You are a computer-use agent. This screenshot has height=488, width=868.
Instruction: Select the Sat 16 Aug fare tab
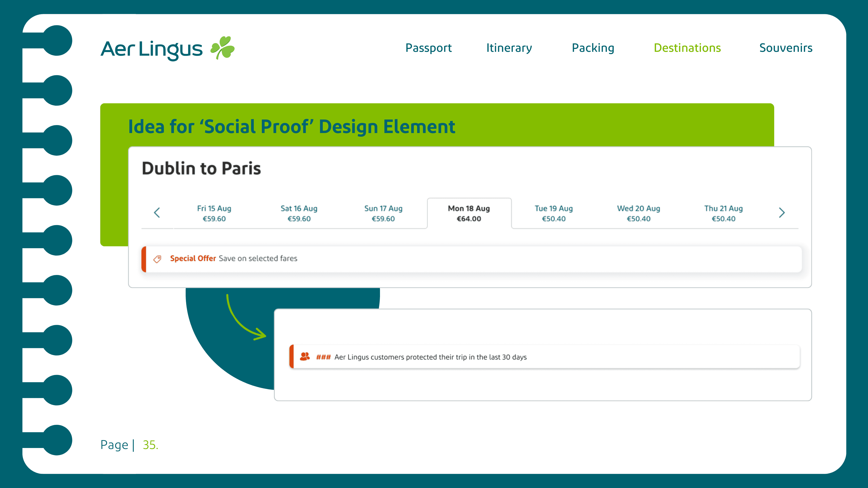[x=299, y=213]
